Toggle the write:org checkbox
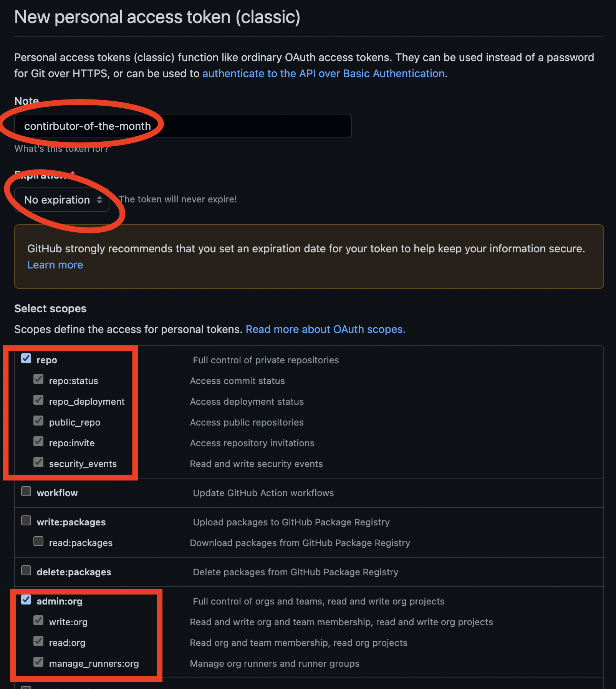The height and width of the screenshot is (689, 616). pos(38,621)
